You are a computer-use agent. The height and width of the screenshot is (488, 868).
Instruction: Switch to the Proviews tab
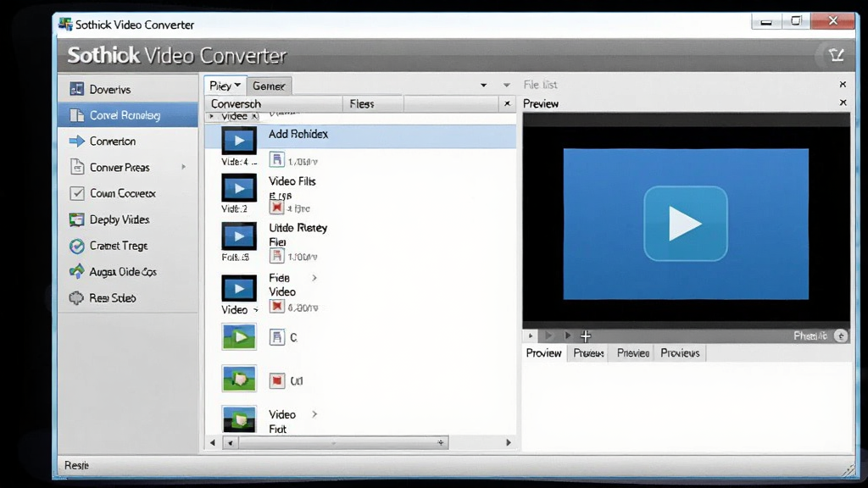tap(680, 353)
